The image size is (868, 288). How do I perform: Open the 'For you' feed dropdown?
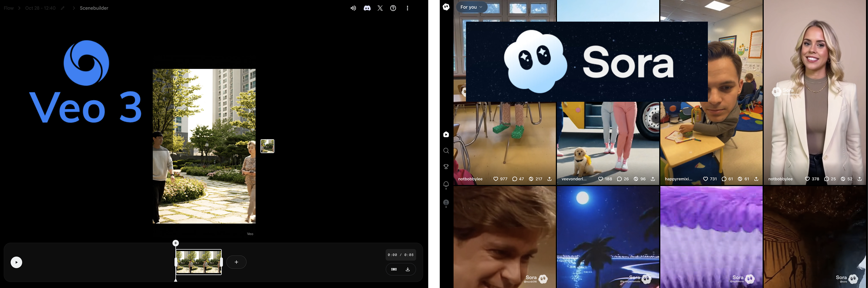coord(471,7)
